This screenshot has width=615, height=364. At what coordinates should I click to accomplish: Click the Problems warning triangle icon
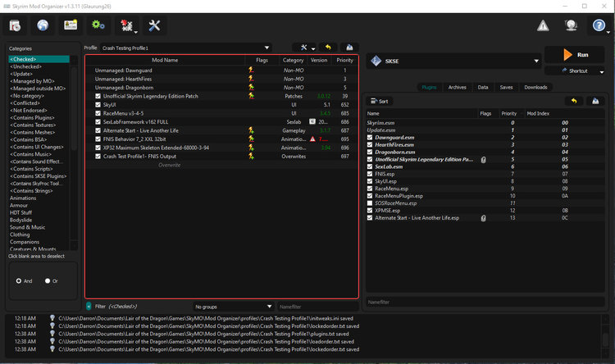543,26
